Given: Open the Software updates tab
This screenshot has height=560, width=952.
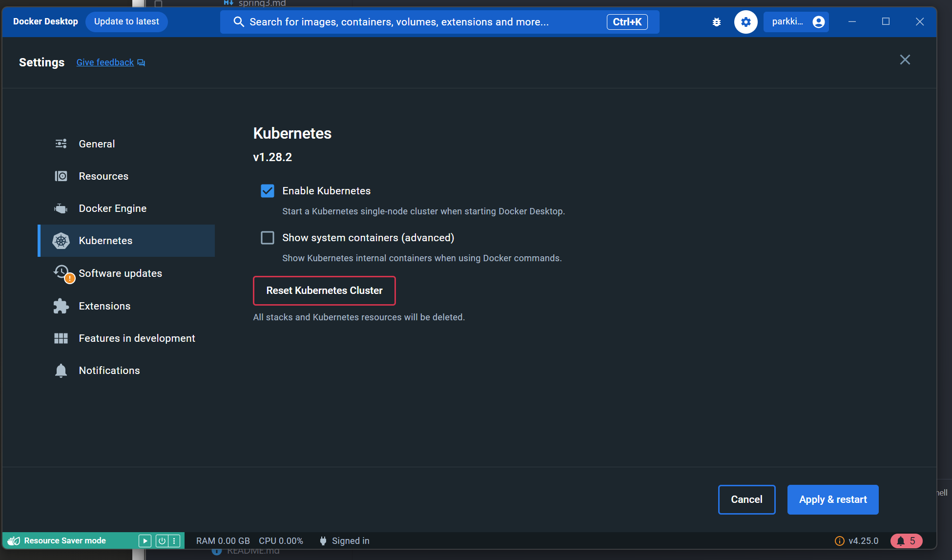Looking at the screenshot, I should 126,273.
